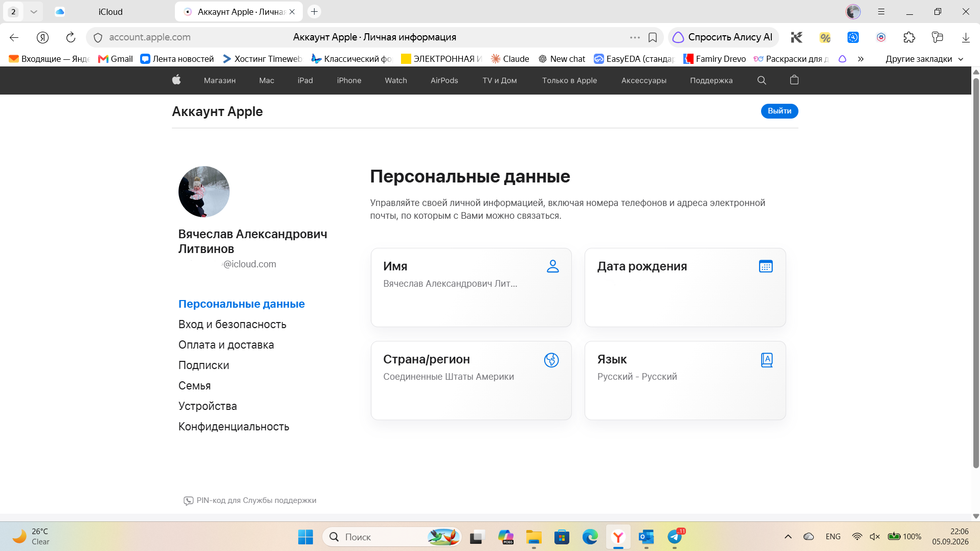Go back with the browser arrow

[14, 37]
